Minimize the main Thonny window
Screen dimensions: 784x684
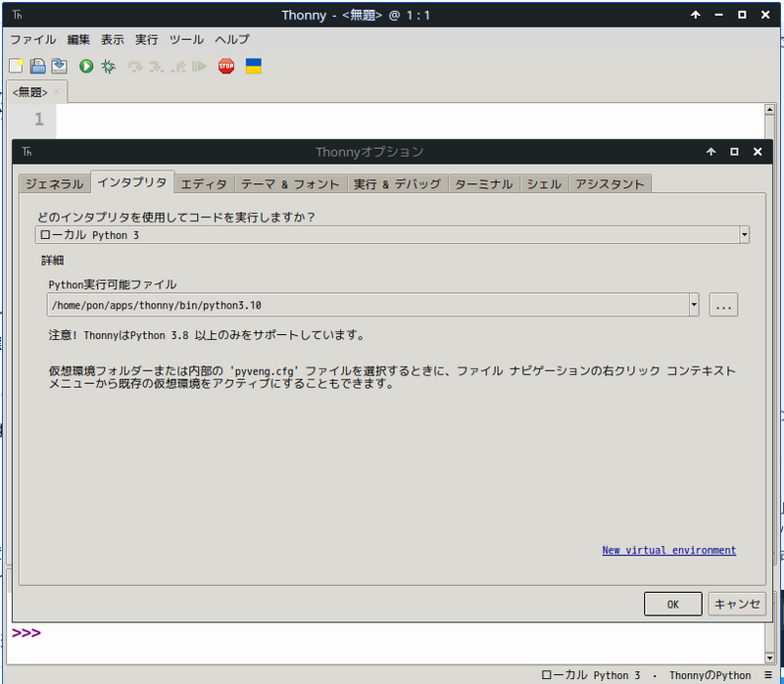click(718, 15)
